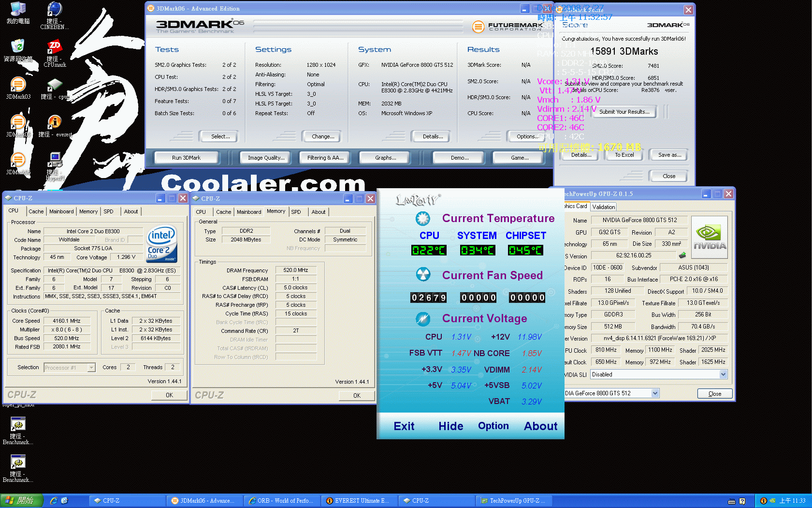The width and height of the screenshot is (812, 508).
Task: Click the Game button in 3DMark06
Action: (x=519, y=158)
